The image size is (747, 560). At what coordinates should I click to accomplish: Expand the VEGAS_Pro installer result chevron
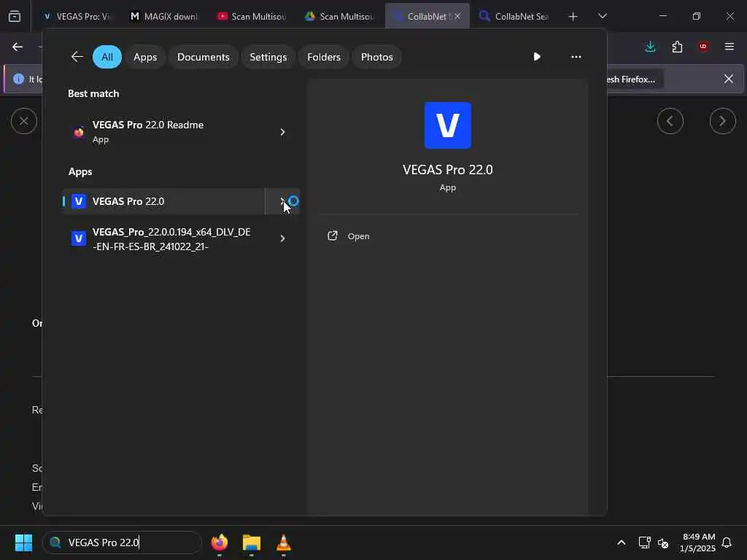(x=282, y=238)
